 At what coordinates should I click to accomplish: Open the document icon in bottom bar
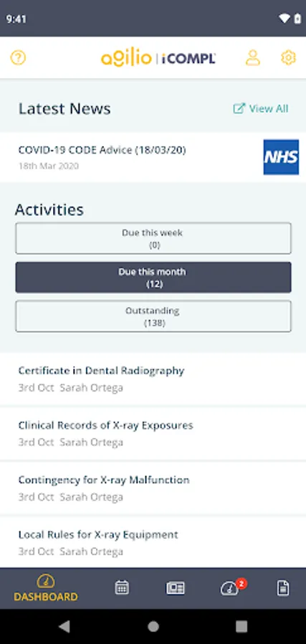click(x=282, y=587)
